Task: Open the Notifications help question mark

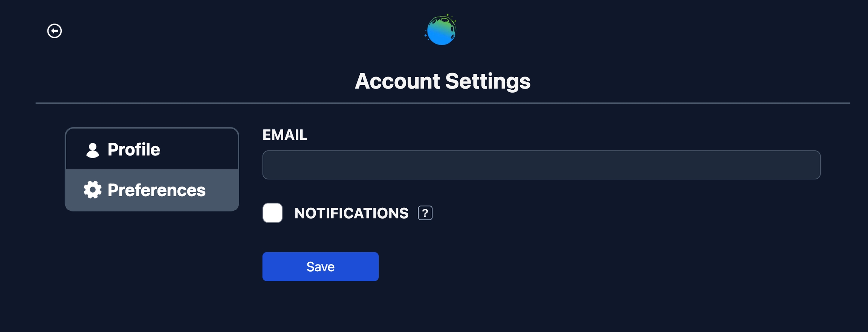Action: pyautogui.click(x=425, y=213)
